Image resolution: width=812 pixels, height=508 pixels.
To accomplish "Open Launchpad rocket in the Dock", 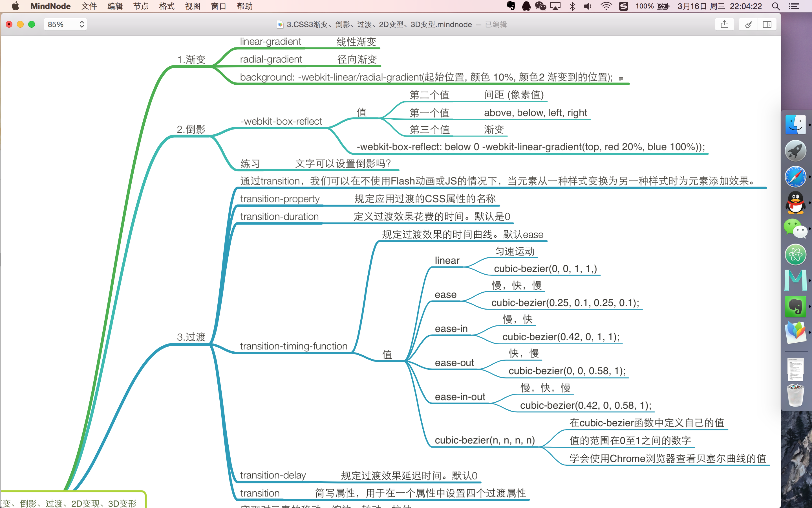I will [x=796, y=150].
